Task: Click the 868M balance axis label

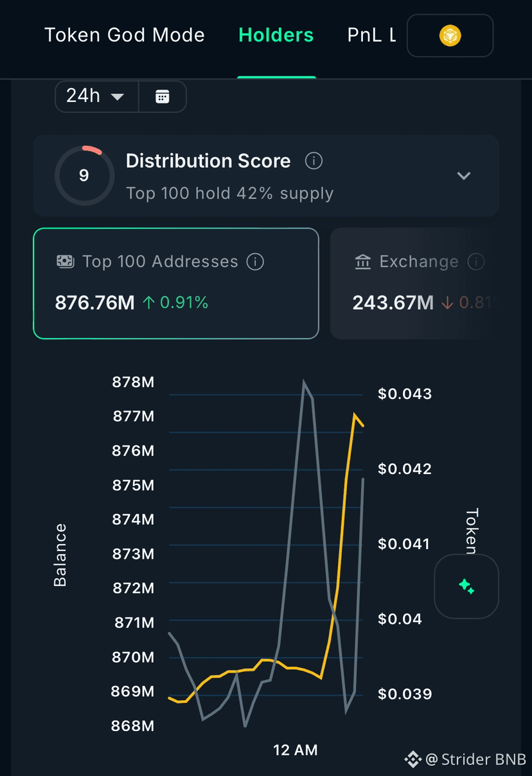Action: pyautogui.click(x=133, y=726)
